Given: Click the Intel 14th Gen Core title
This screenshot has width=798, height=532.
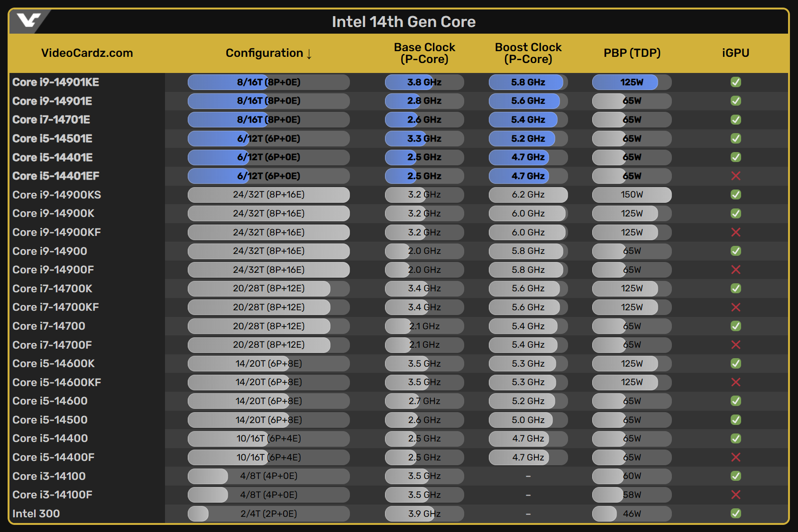Looking at the screenshot, I should (404, 22).
